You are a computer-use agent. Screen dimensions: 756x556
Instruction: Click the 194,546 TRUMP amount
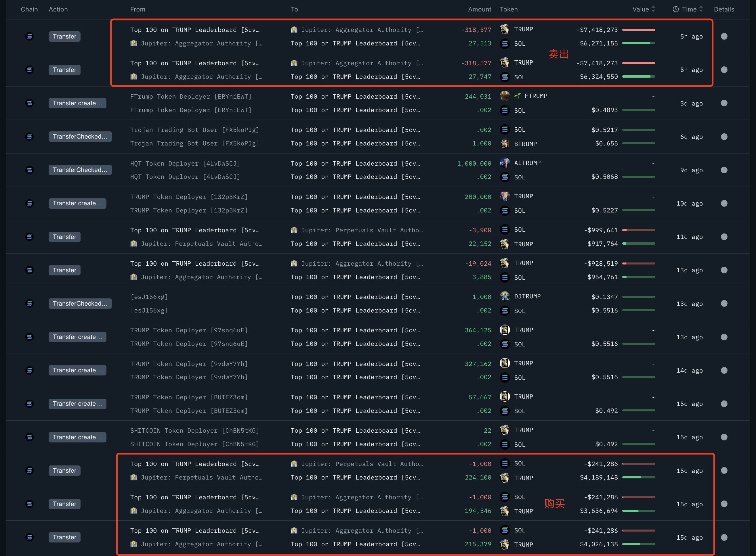pyautogui.click(x=478, y=511)
